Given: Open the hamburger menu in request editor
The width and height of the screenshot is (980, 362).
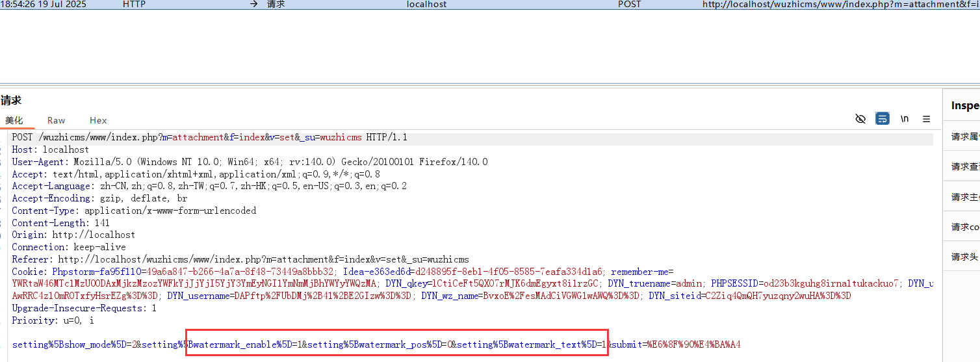Looking at the screenshot, I should pyautogui.click(x=927, y=119).
